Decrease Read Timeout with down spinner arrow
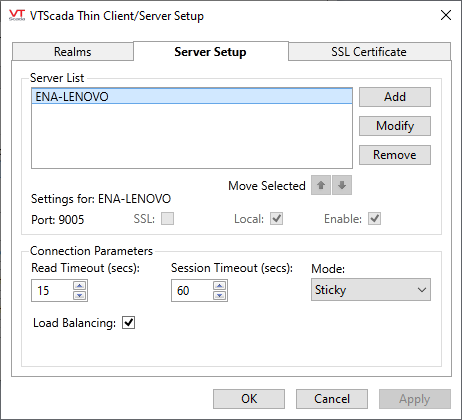This screenshot has width=466, height=420. click(79, 295)
